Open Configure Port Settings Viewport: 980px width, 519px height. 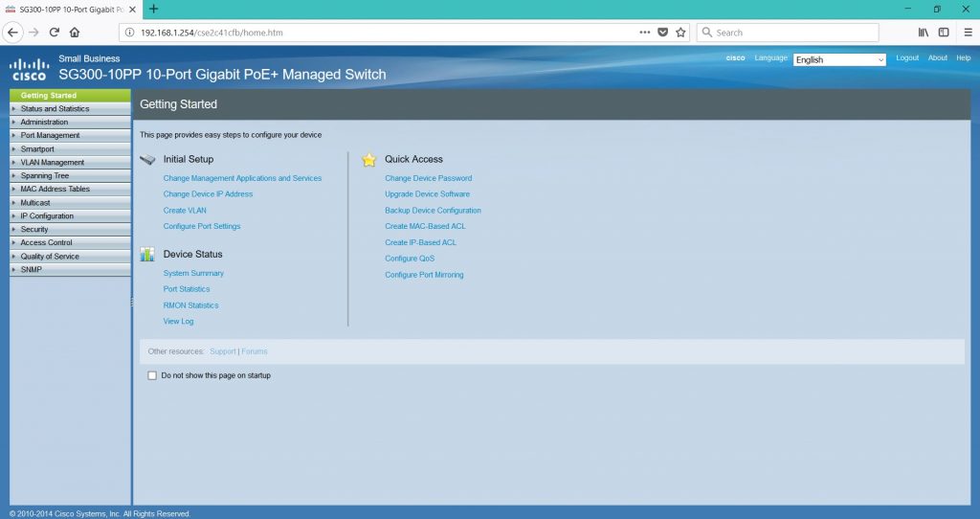tap(202, 226)
